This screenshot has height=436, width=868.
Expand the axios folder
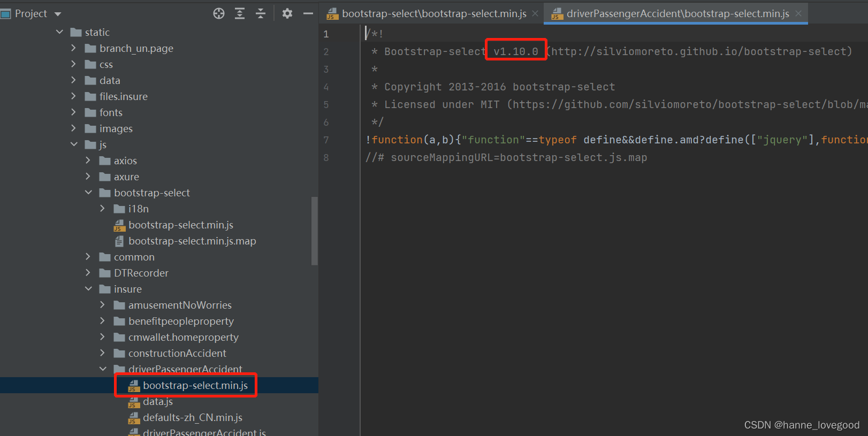(x=88, y=160)
